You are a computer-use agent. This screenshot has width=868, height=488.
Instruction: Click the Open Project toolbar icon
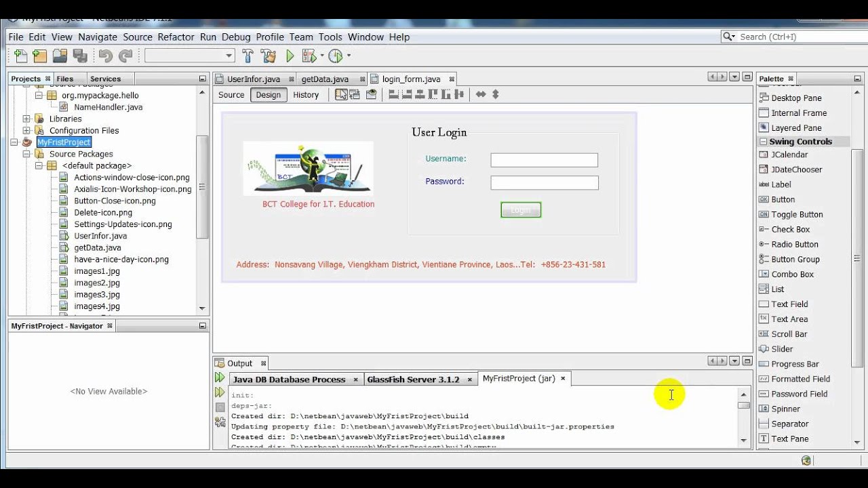[x=60, y=56]
